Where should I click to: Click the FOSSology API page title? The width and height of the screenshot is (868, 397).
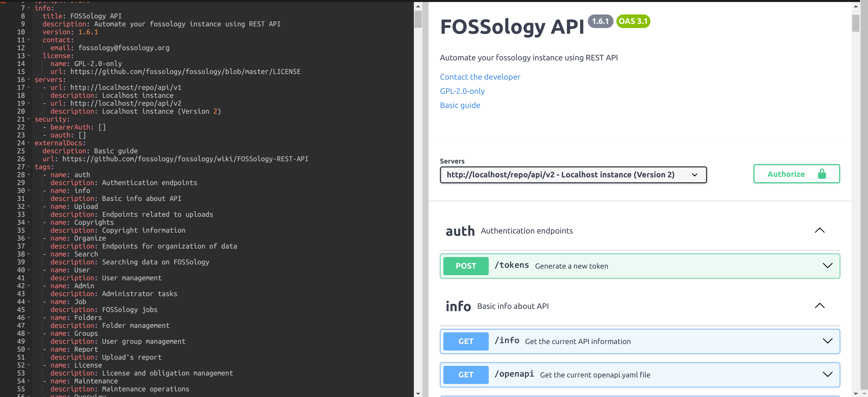[512, 27]
